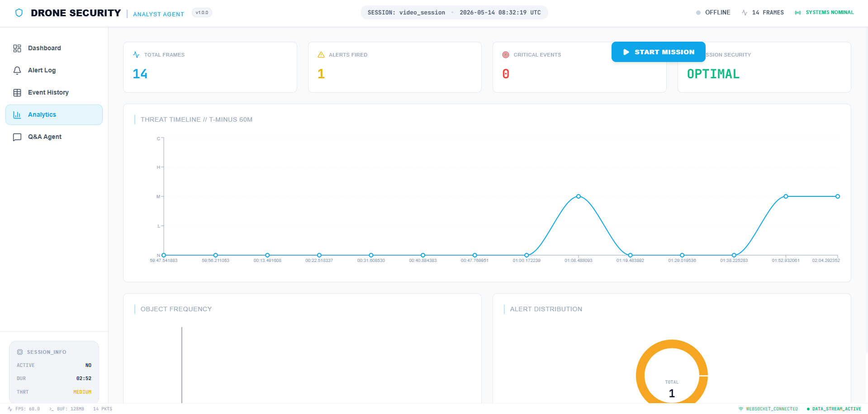The width and height of the screenshot is (868, 414).
Task: Select the medium-level point at 01:52.932061
Action: click(786, 196)
